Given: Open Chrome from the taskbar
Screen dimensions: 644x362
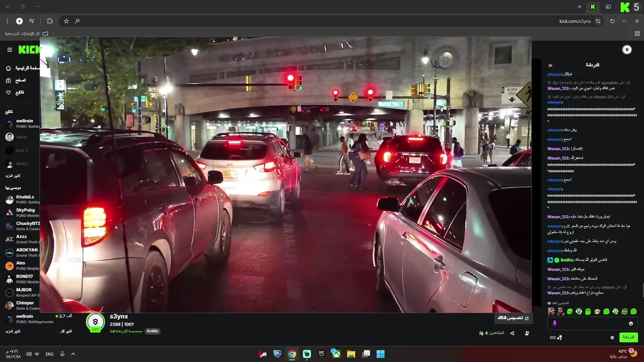Looking at the screenshot, I should pyautogui.click(x=292, y=354).
